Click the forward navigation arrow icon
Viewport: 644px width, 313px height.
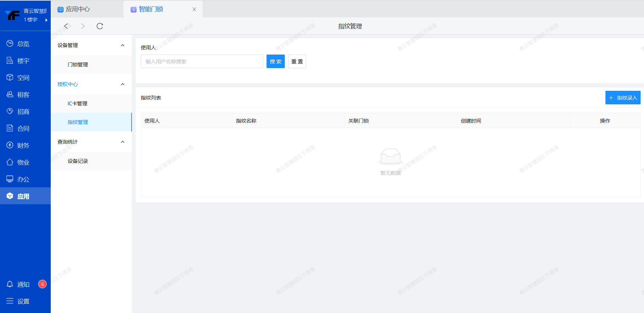point(83,26)
